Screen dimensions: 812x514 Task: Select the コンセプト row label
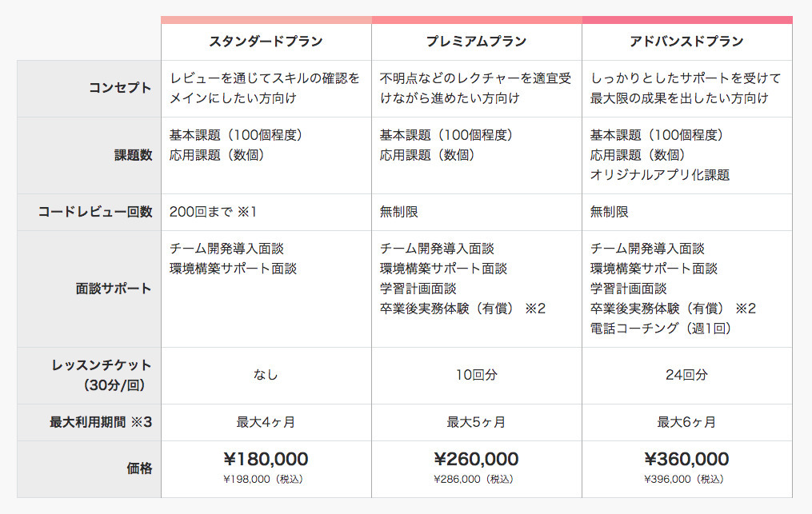click(x=120, y=87)
